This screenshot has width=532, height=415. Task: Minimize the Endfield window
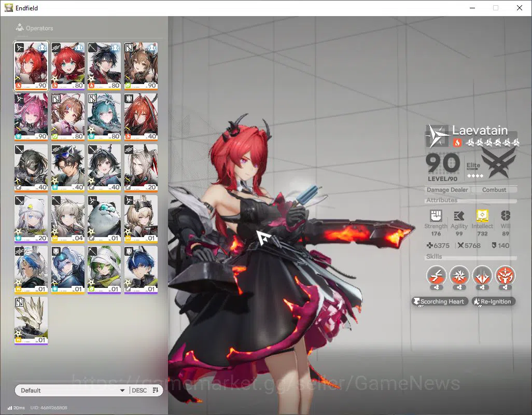[472, 8]
